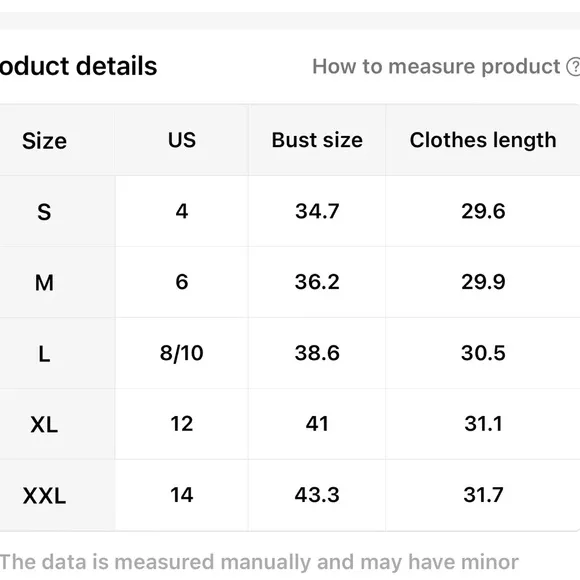
Task: Select the XXL size row label
Action: (44, 496)
